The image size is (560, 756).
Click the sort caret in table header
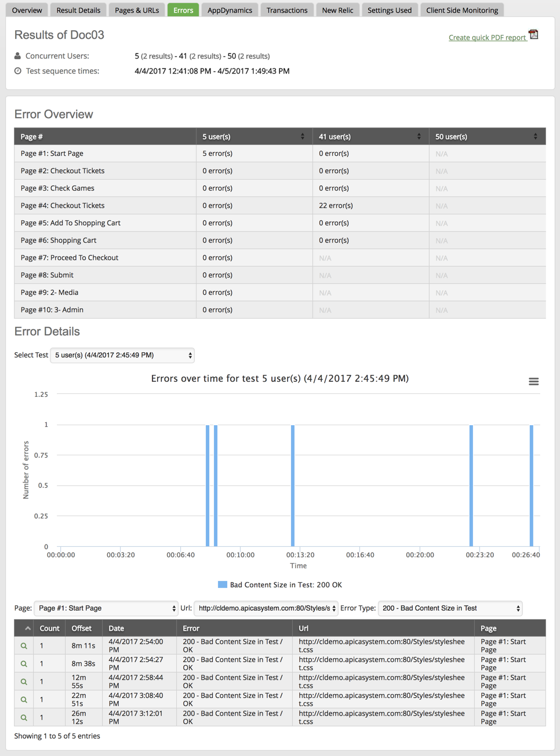pyautogui.click(x=27, y=628)
